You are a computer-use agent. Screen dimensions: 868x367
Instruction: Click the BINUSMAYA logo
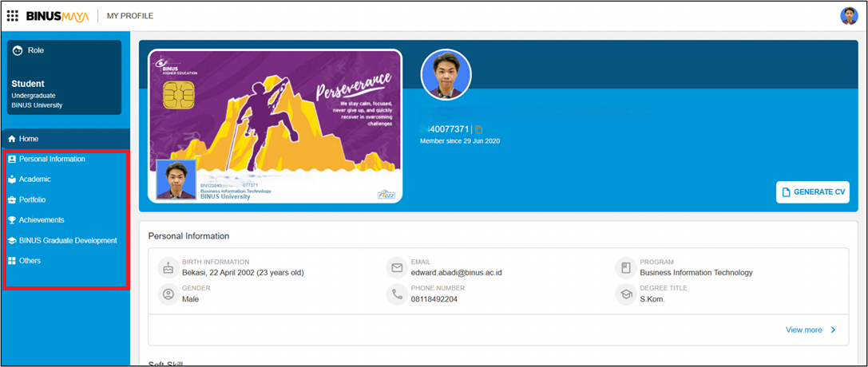click(x=57, y=16)
